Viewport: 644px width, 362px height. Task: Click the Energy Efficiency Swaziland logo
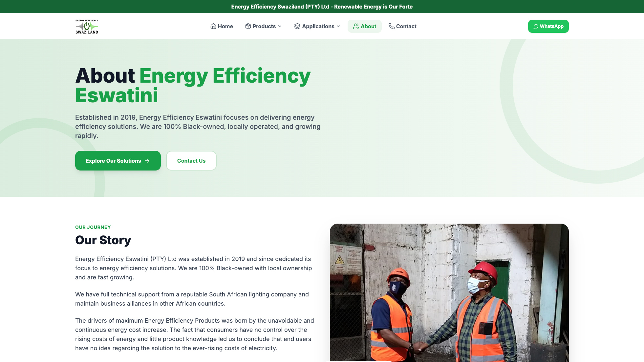click(86, 26)
